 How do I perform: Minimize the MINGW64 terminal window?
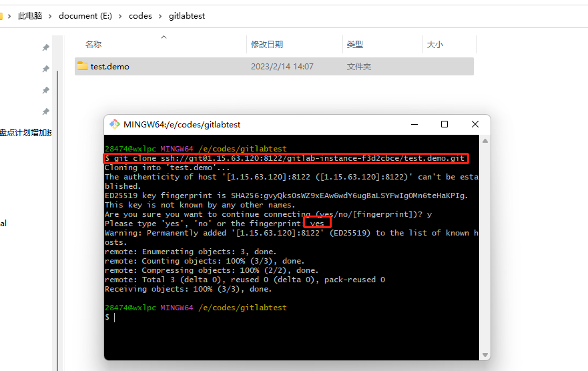[x=414, y=124]
